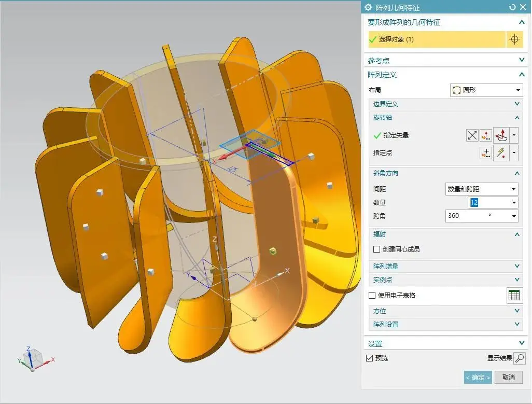The width and height of the screenshot is (532, 404).
Task: Collapse the 辐射 section
Action: (x=517, y=234)
